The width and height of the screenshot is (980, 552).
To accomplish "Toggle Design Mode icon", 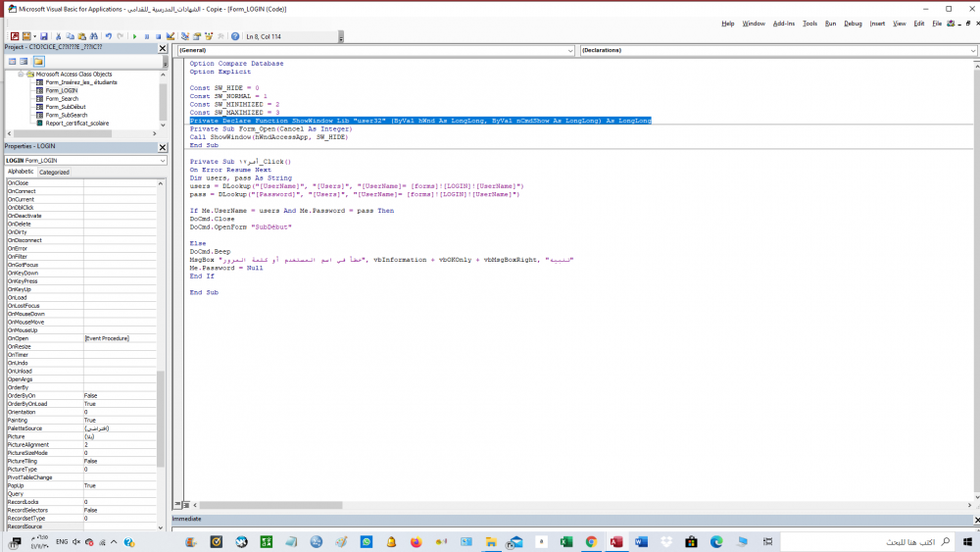I will click(x=171, y=37).
